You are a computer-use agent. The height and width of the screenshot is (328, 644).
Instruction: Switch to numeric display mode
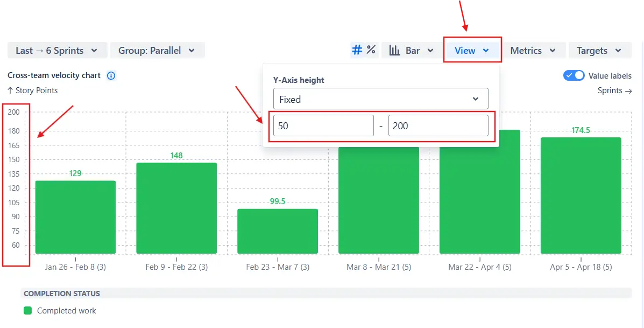[x=357, y=50]
